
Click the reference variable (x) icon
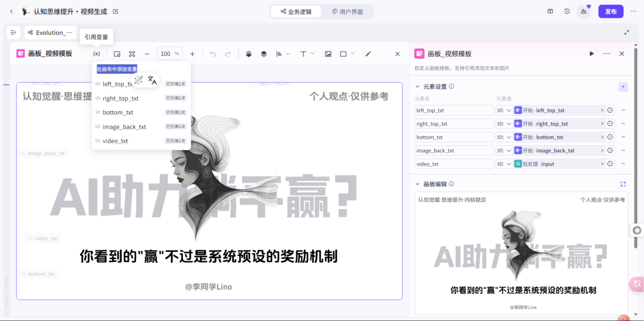click(97, 54)
